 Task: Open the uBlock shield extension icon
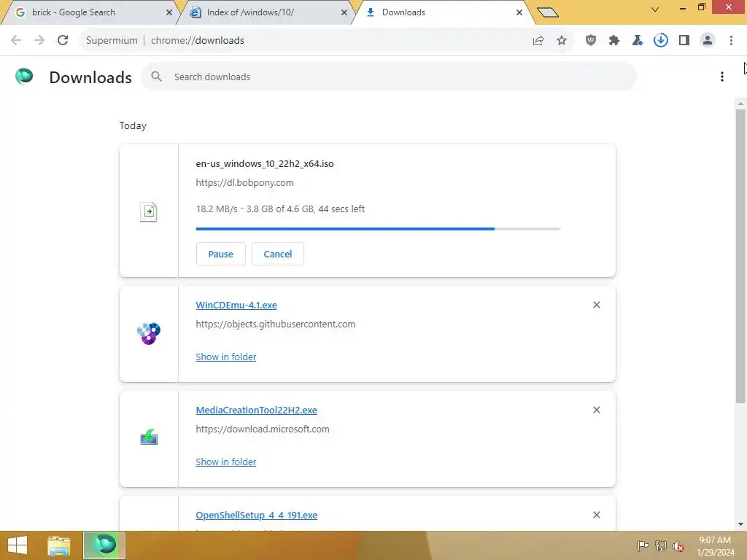(x=591, y=41)
